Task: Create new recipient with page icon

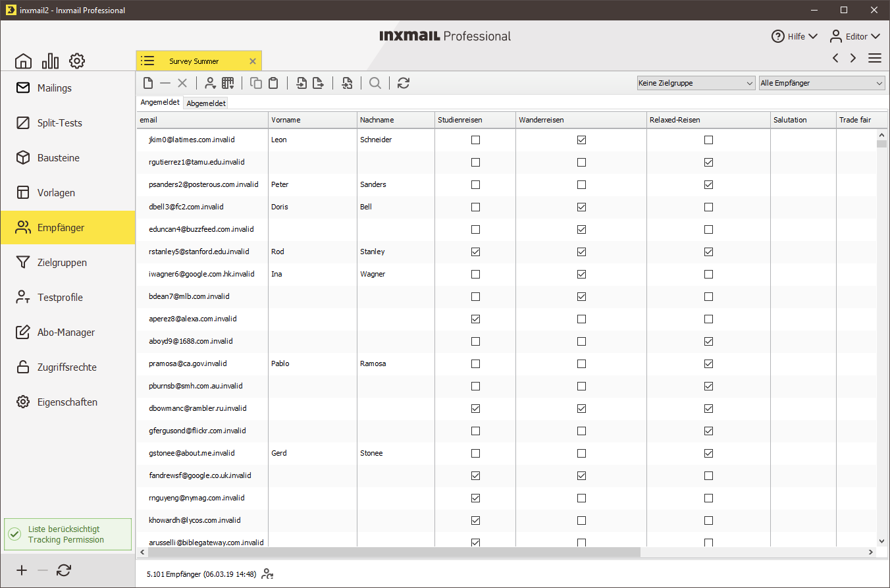Action: (148, 83)
